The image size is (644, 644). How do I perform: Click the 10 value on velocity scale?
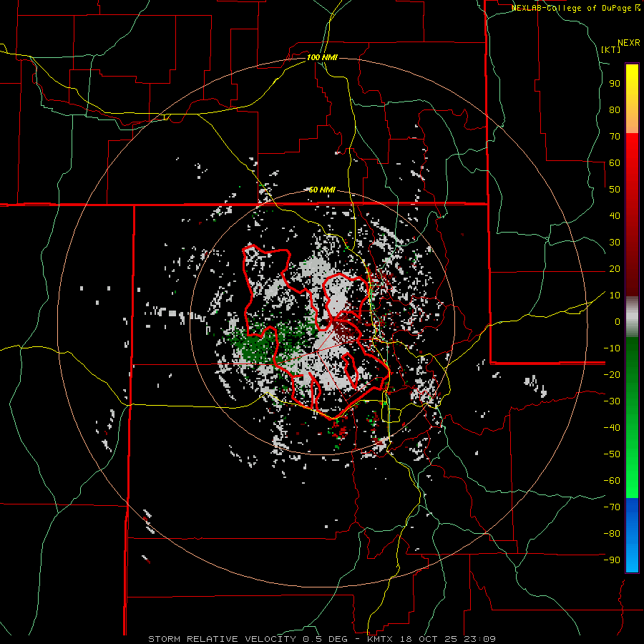[x=615, y=296]
